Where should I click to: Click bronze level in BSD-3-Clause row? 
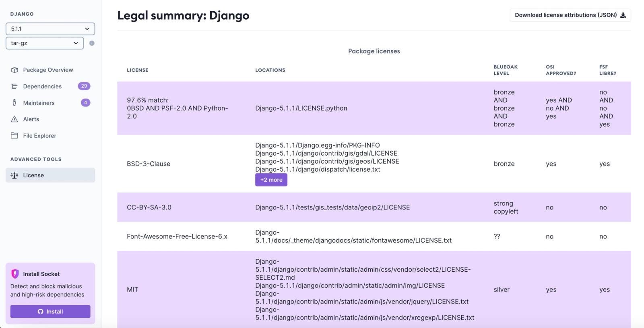[504, 164]
